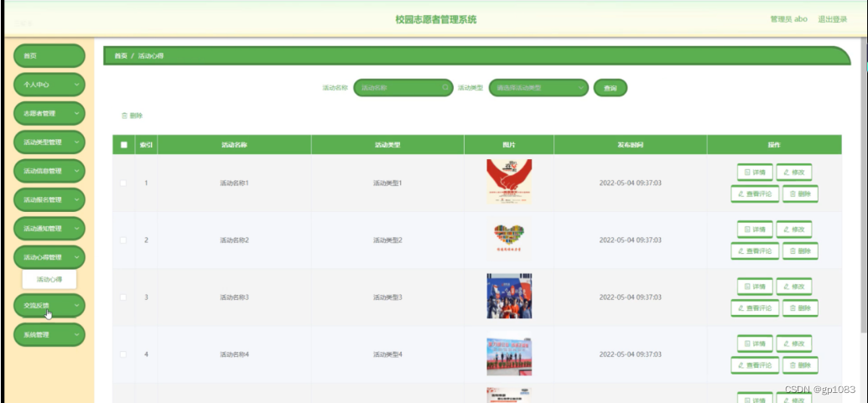Click 详情 button for 活动名称2
Image resolution: width=868 pixels, height=403 pixels.
[x=755, y=229]
